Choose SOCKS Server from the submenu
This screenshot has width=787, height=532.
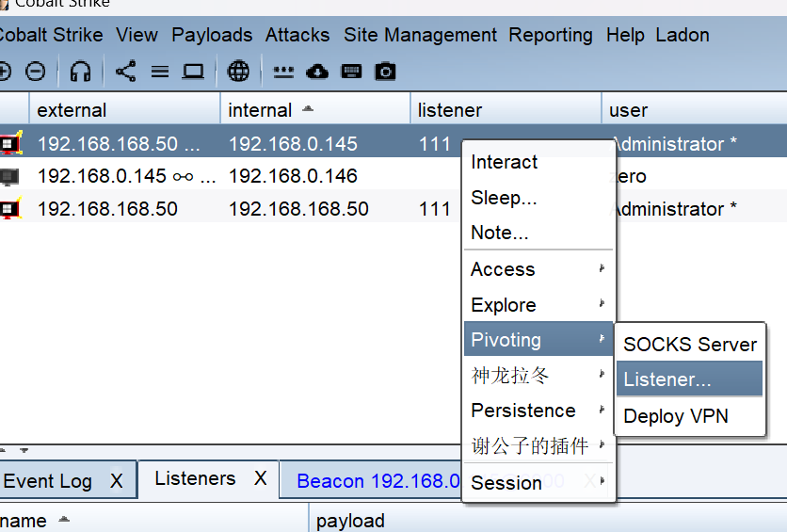689,345
